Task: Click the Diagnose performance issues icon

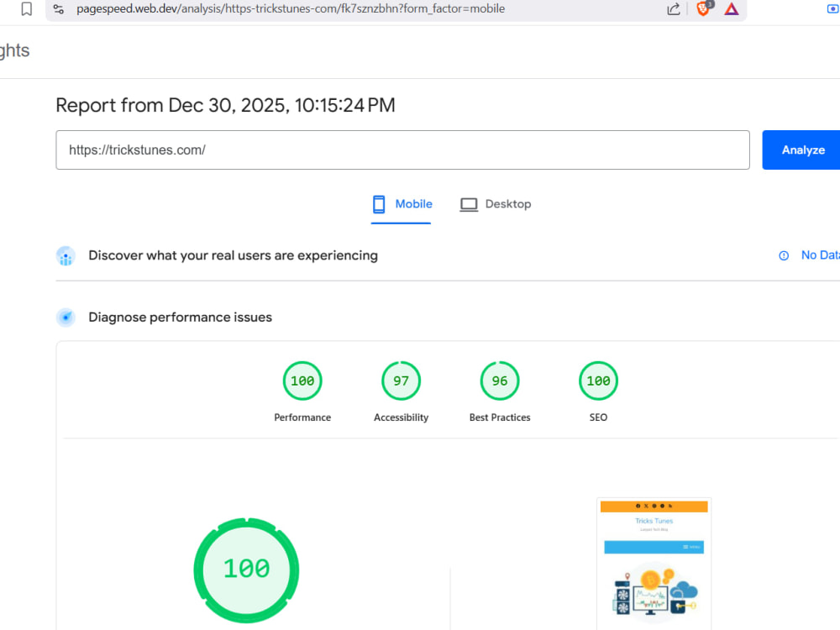Action: [x=66, y=318]
